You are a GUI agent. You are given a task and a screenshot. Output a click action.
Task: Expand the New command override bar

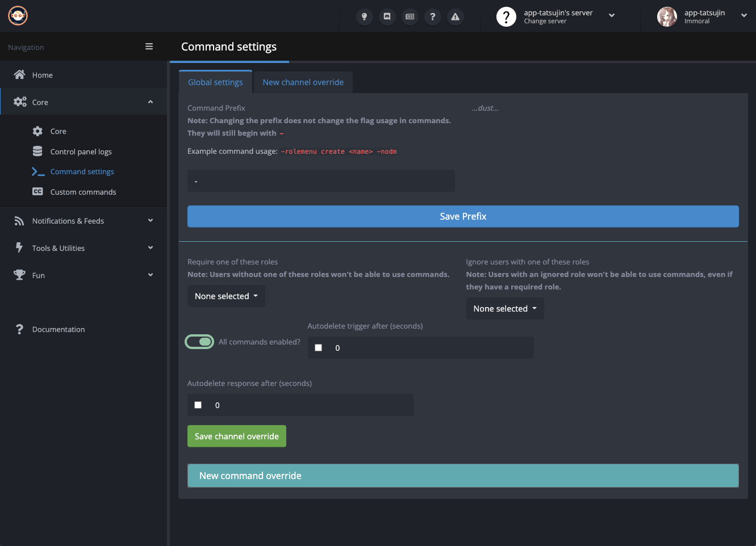click(463, 476)
